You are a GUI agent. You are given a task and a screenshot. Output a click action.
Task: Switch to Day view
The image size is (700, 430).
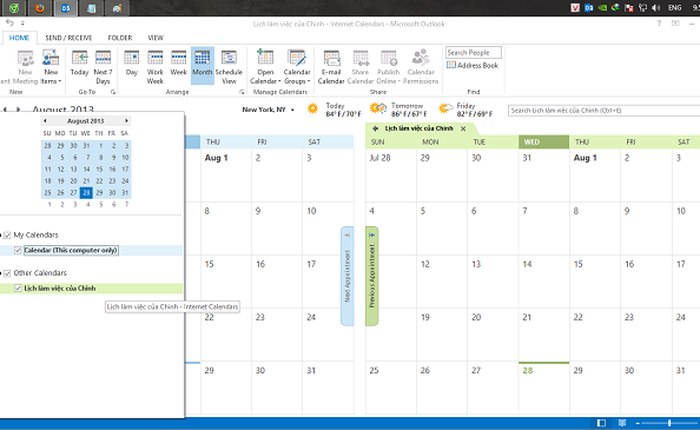pos(132,63)
